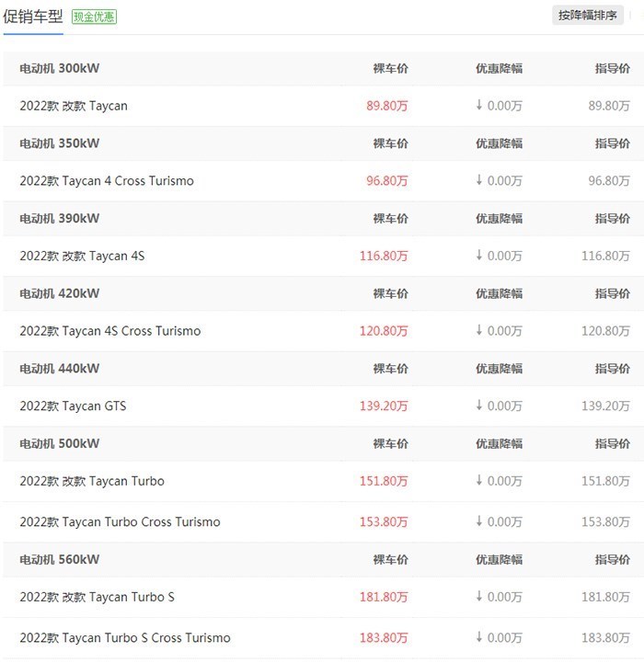The width and height of the screenshot is (644, 663).
Task: Open 2022款 Taycan Turbo Cross Turismo link
Action: (120, 521)
